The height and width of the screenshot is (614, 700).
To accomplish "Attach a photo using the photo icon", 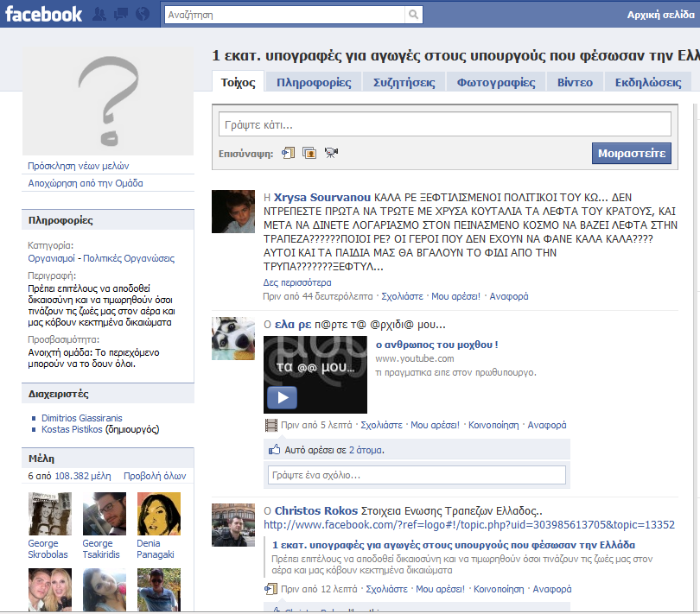I will [x=309, y=153].
